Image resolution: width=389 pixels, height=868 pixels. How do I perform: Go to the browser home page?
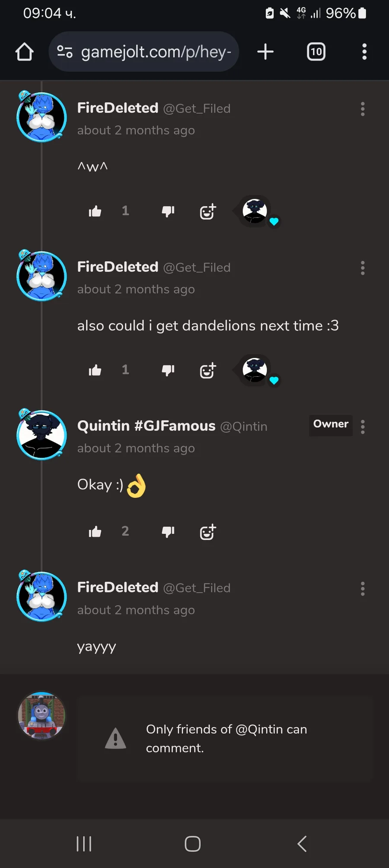click(24, 51)
